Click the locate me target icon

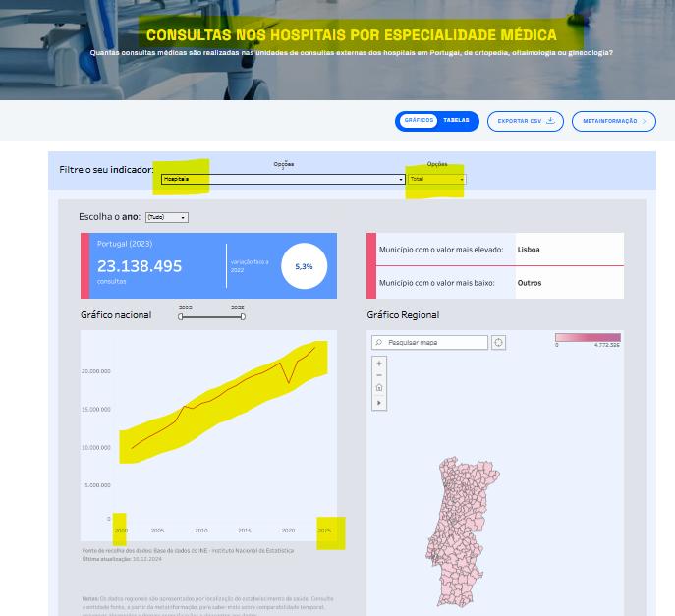point(498,342)
